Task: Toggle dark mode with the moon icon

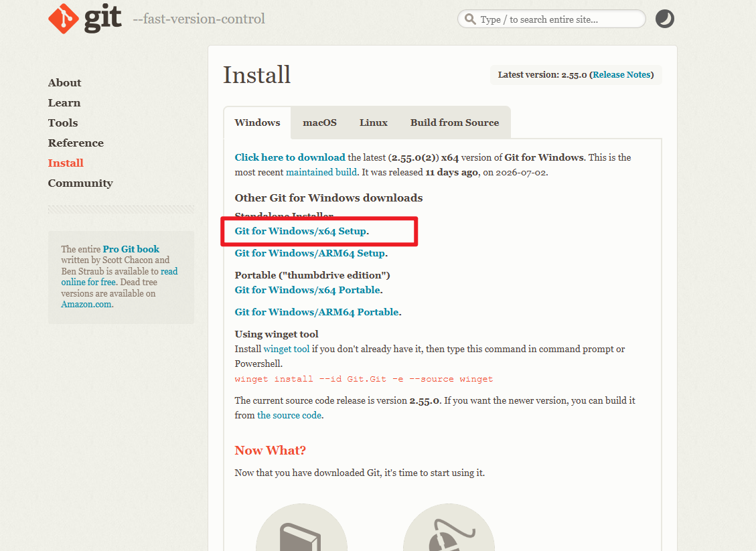Action: [x=664, y=19]
